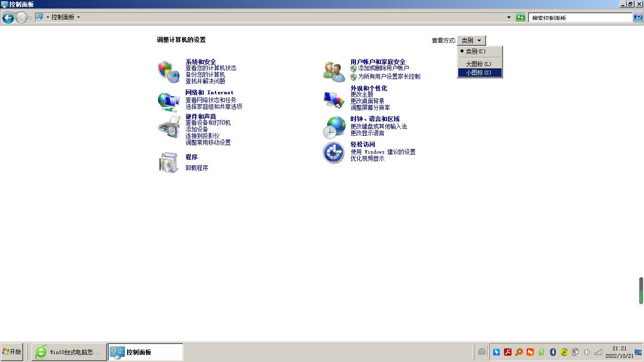This screenshot has height=362, width=644.
Task: Open the Programs disc box icon
Action: coord(169,163)
